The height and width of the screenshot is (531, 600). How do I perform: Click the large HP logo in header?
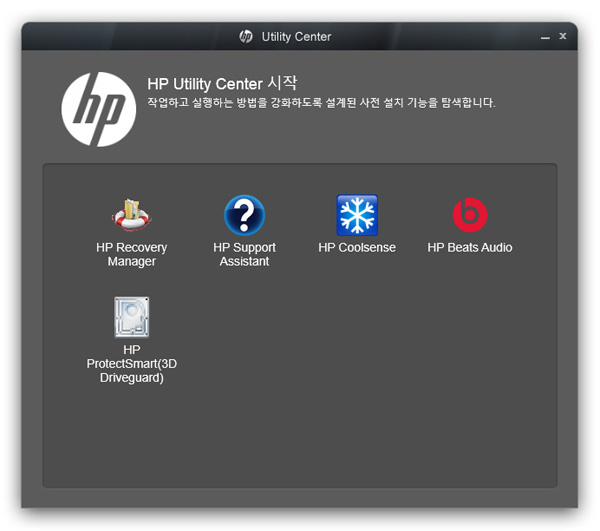(99, 109)
